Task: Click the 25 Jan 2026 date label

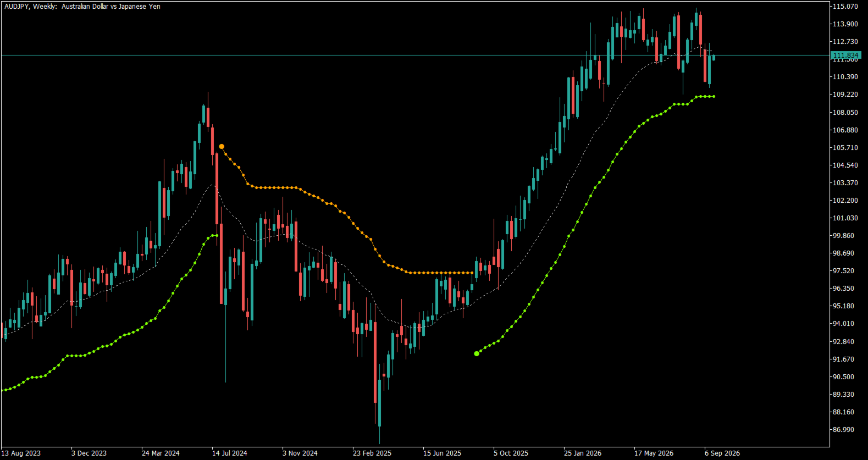Action: tap(583, 453)
